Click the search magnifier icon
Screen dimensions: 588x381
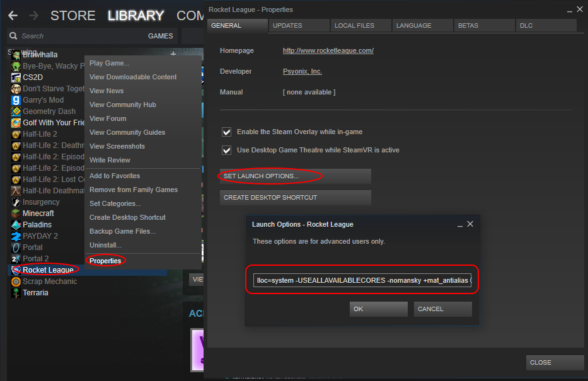(13, 36)
